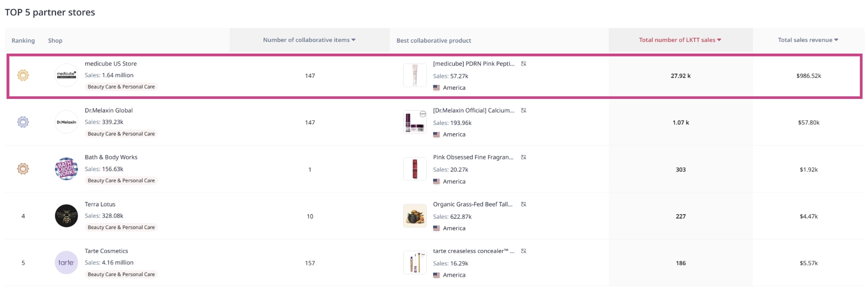Click the Beauty Care tag under medicube
The image size is (868, 290).
pos(121,87)
